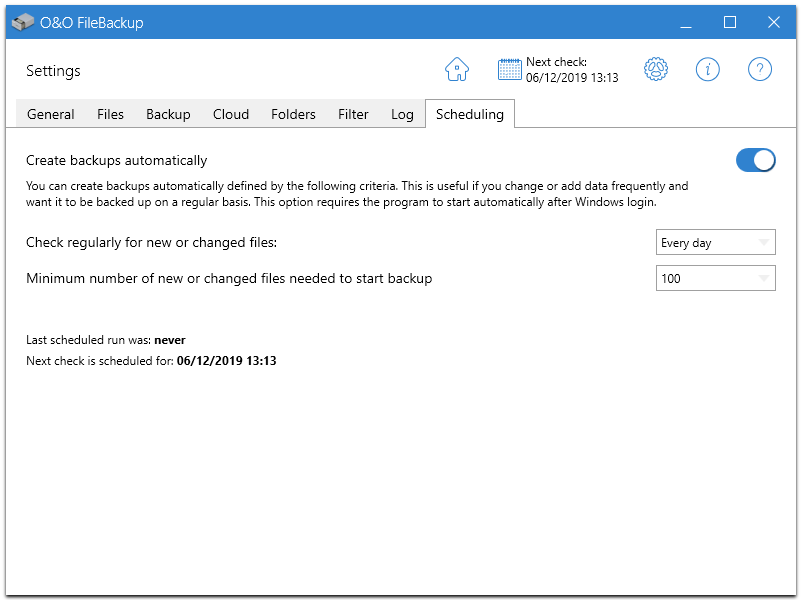Go to the Home screen icon

457,69
